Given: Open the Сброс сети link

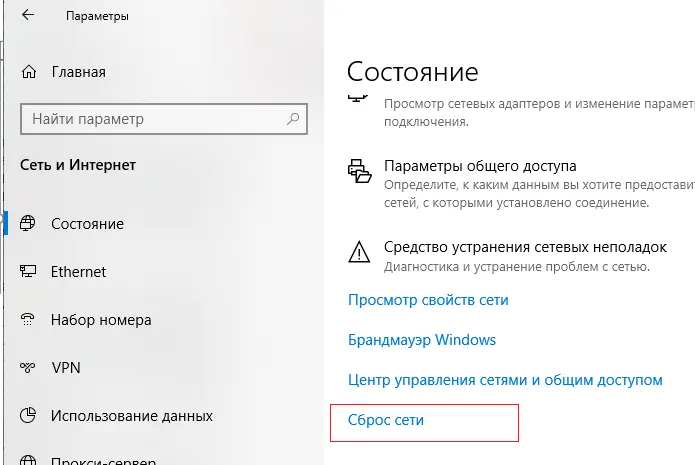Looking at the screenshot, I should 386,420.
